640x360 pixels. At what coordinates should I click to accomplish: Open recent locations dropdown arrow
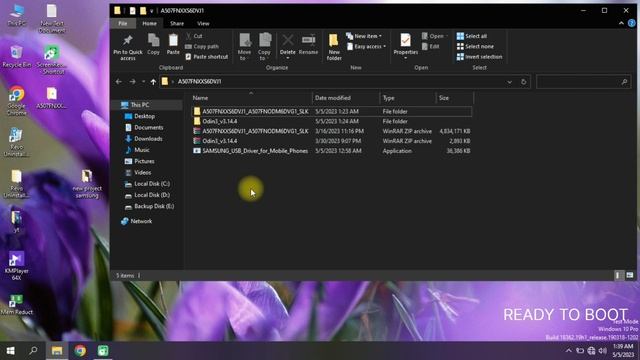pyautogui.click(x=143, y=82)
